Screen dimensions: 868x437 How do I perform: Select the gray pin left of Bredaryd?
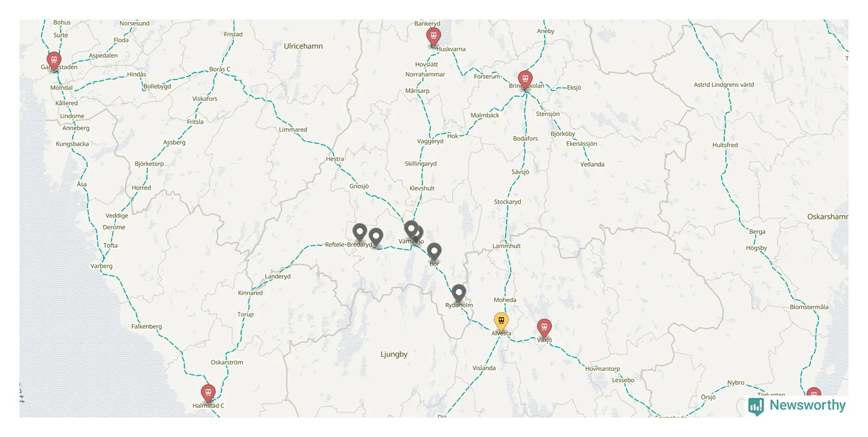(x=360, y=233)
